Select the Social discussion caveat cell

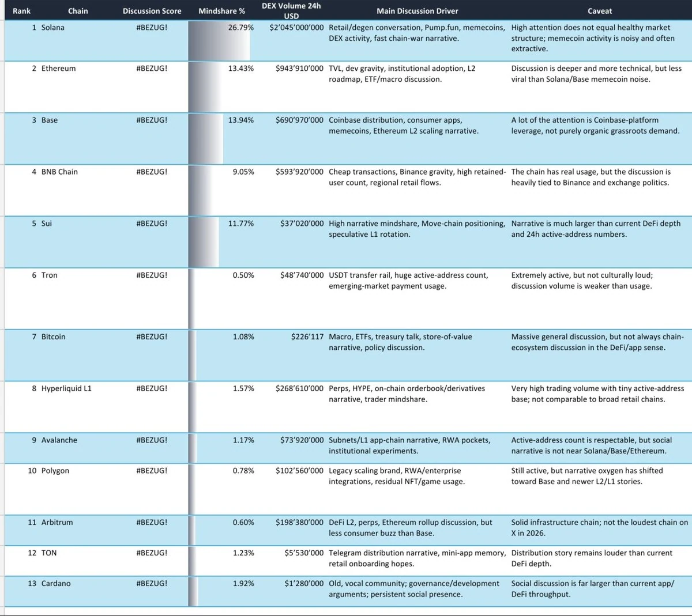click(x=593, y=589)
